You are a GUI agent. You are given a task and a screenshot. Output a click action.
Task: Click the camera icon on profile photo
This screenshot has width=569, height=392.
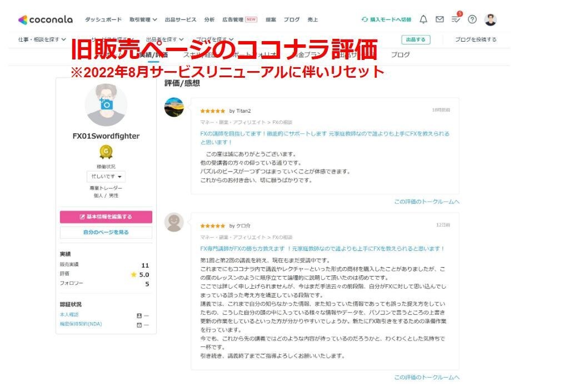pyautogui.click(x=106, y=104)
